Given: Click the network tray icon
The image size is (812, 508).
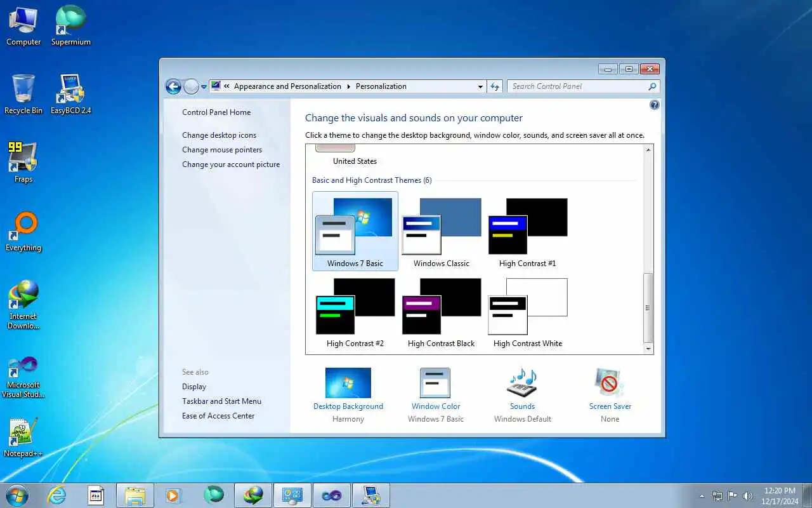Looking at the screenshot, I should pyautogui.click(x=717, y=496).
